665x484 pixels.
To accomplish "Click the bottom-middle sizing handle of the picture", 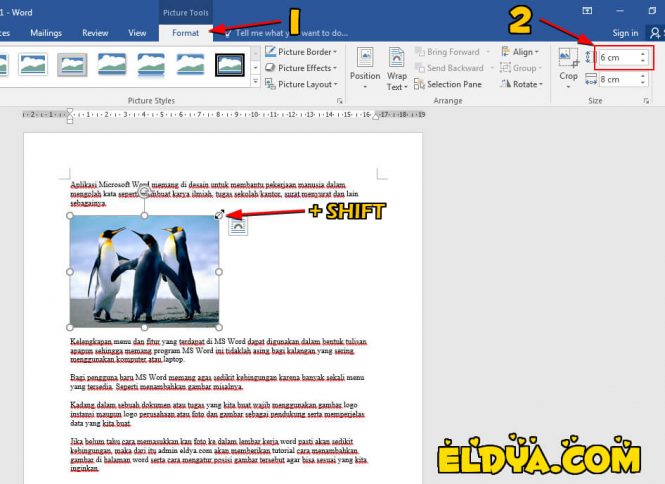I will 144,327.
